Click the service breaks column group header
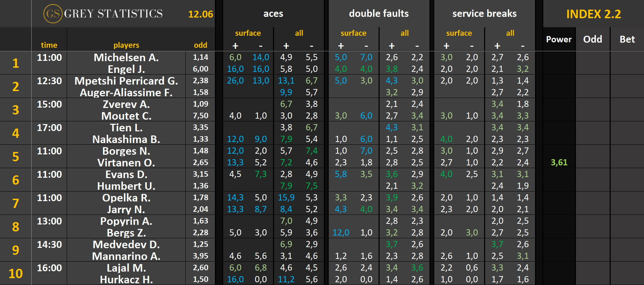Screen dimensions: 644x285 pyautogui.click(x=484, y=13)
